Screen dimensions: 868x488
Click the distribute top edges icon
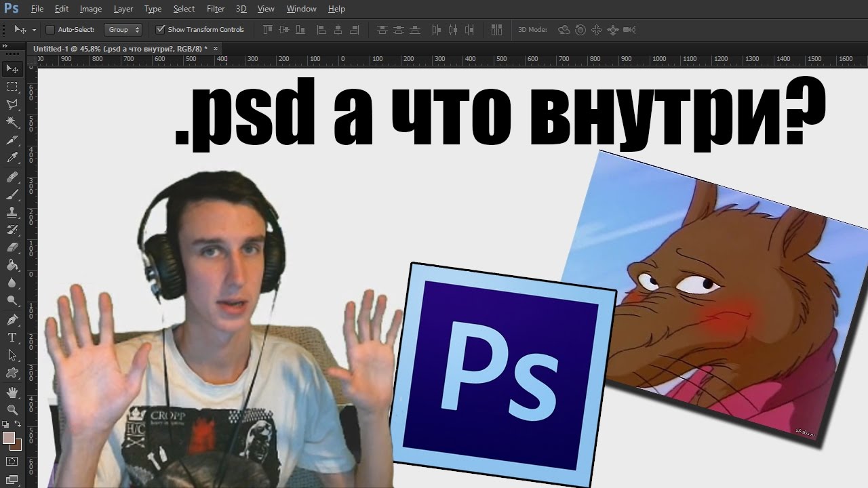[382, 30]
